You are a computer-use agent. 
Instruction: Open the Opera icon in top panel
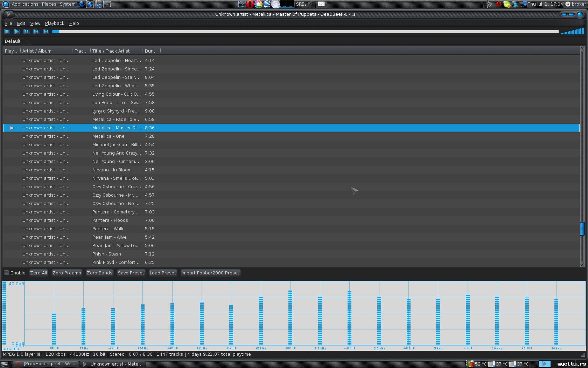250,4
